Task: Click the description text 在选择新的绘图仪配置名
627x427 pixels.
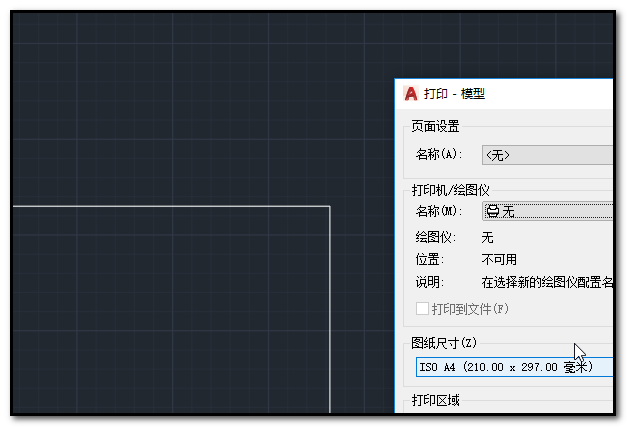Action: point(547,283)
